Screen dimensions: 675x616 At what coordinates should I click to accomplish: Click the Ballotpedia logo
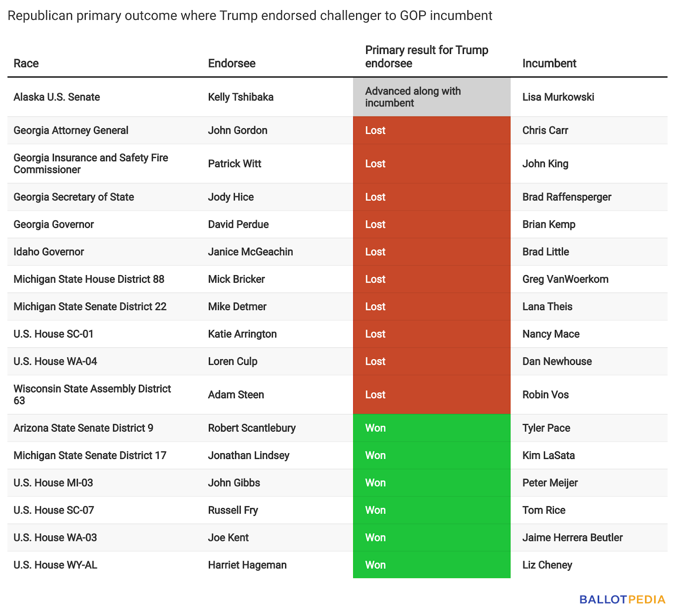pyautogui.click(x=622, y=600)
